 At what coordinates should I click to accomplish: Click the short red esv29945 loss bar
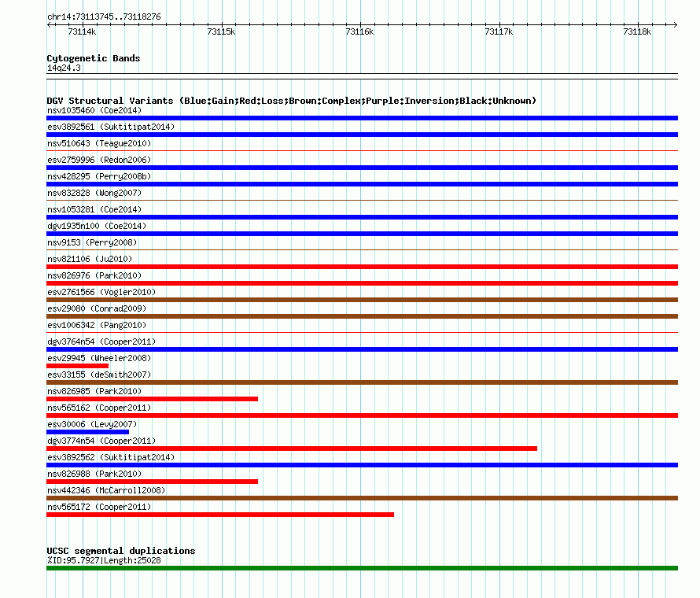(x=77, y=366)
